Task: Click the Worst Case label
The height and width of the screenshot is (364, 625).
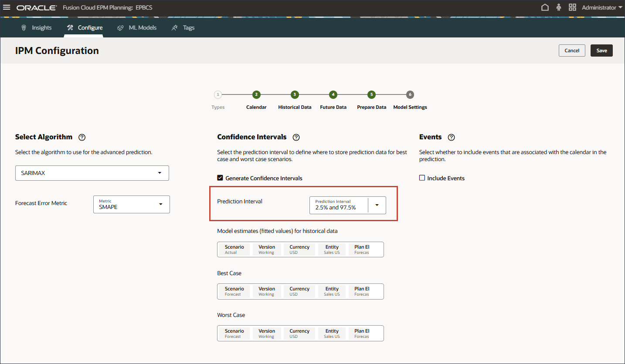Action: click(x=231, y=315)
